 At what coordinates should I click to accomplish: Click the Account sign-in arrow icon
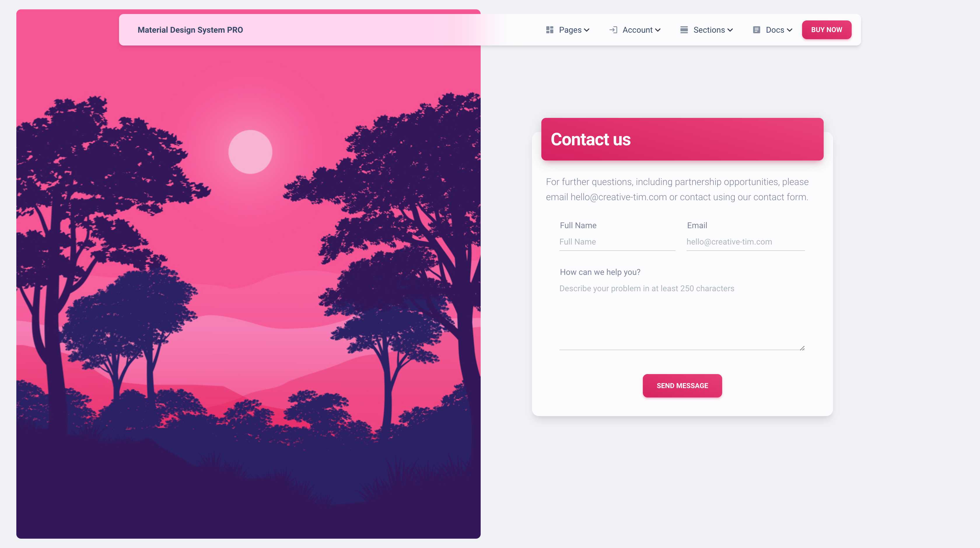[612, 30]
